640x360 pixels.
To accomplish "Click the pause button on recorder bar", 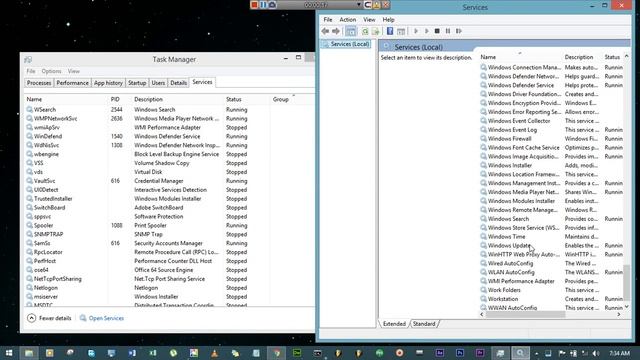I will [x=263, y=4].
